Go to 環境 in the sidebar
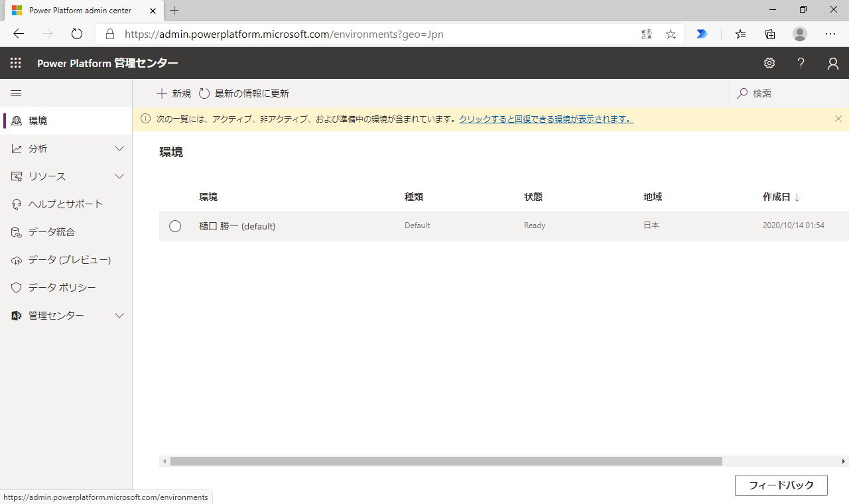849x504 pixels. 66,121
